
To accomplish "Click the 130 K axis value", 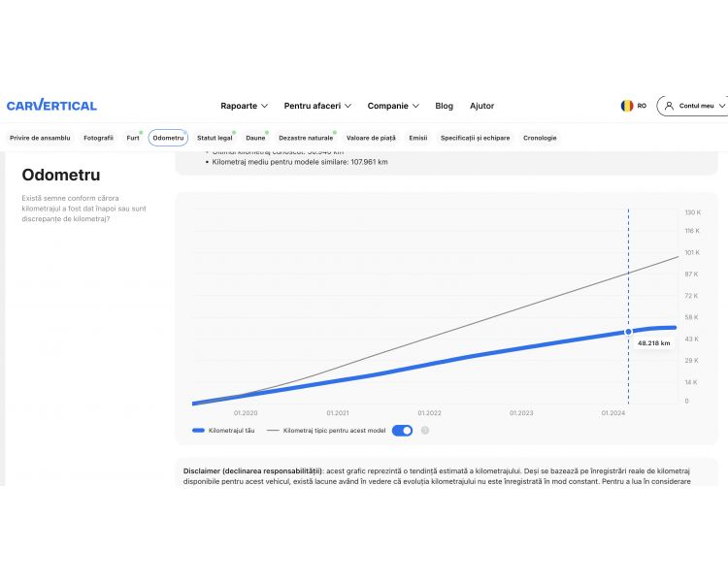I will tap(693, 212).
